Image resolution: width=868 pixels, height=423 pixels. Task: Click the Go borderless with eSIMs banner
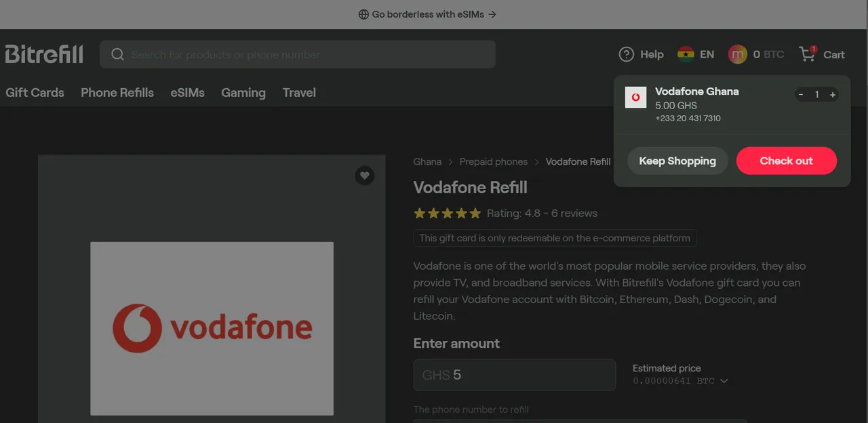[427, 14]
